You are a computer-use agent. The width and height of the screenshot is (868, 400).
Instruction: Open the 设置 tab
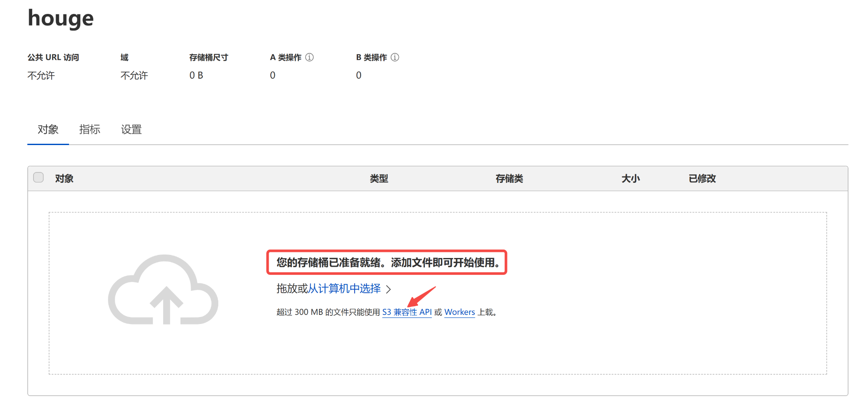tap(132, 129)
